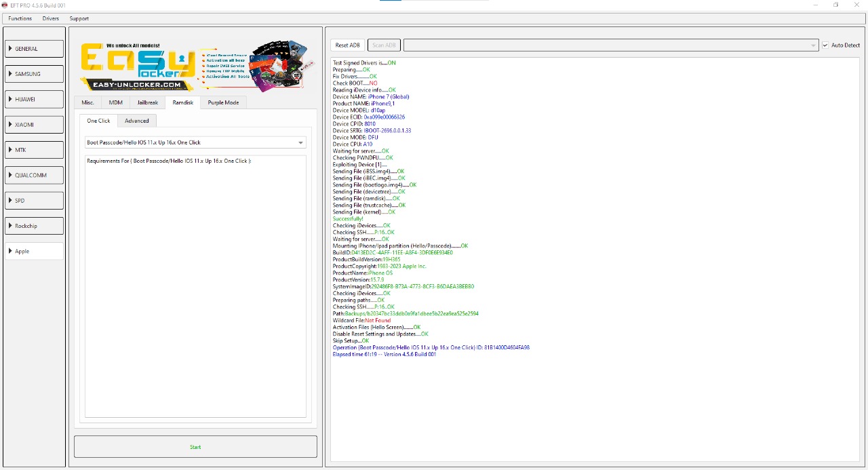Expand the MTK sidebar category
This screenshot has width=868, height=470.
35,150
